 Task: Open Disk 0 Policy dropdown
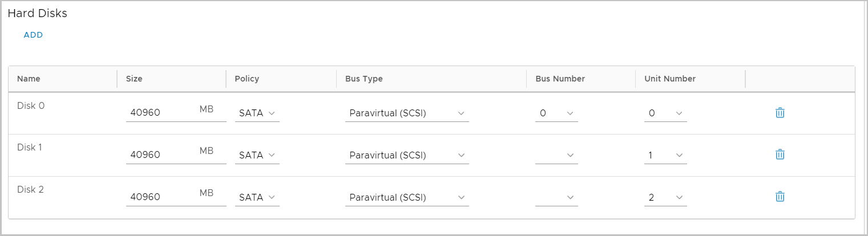257,113
